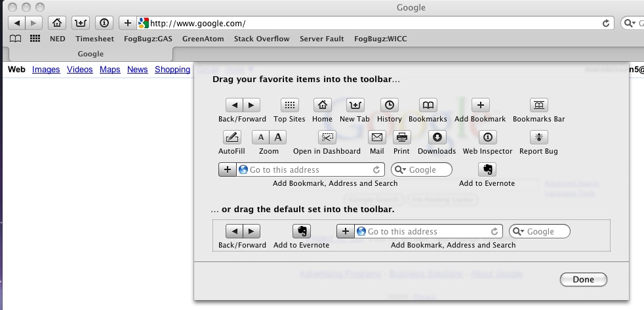Screen dimensions: 644x310
Task: Click the Web label on Google page
Action: point(16,70)
